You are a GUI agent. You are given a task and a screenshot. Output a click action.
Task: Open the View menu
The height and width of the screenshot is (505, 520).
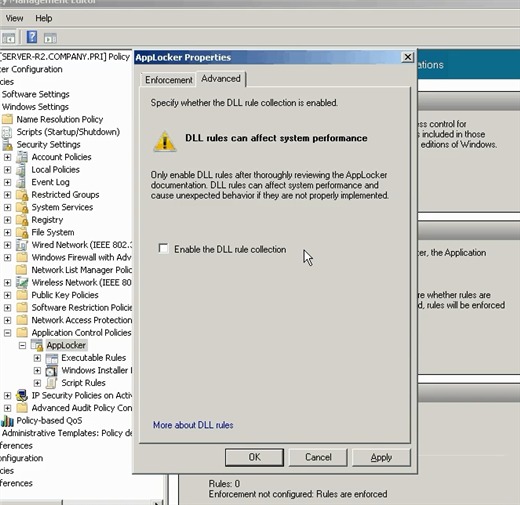pos(14,18)
